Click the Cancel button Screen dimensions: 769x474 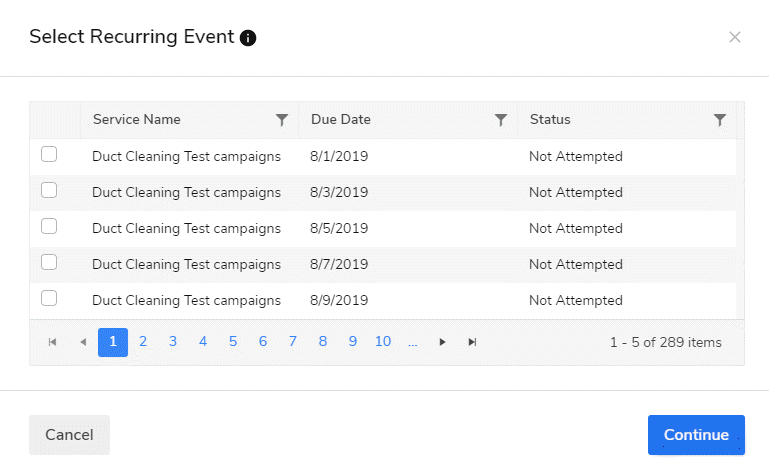69,435
